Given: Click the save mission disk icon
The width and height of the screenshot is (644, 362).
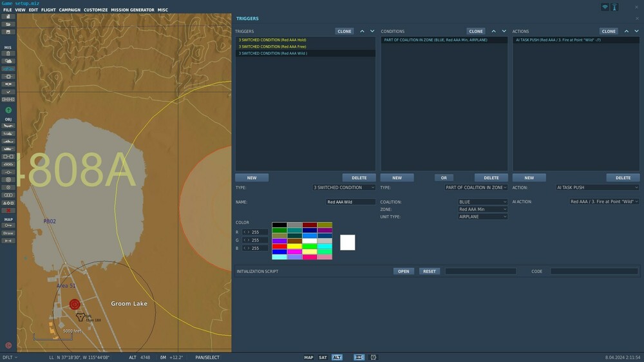Looking at the screenshot, I should pos(8,32).
